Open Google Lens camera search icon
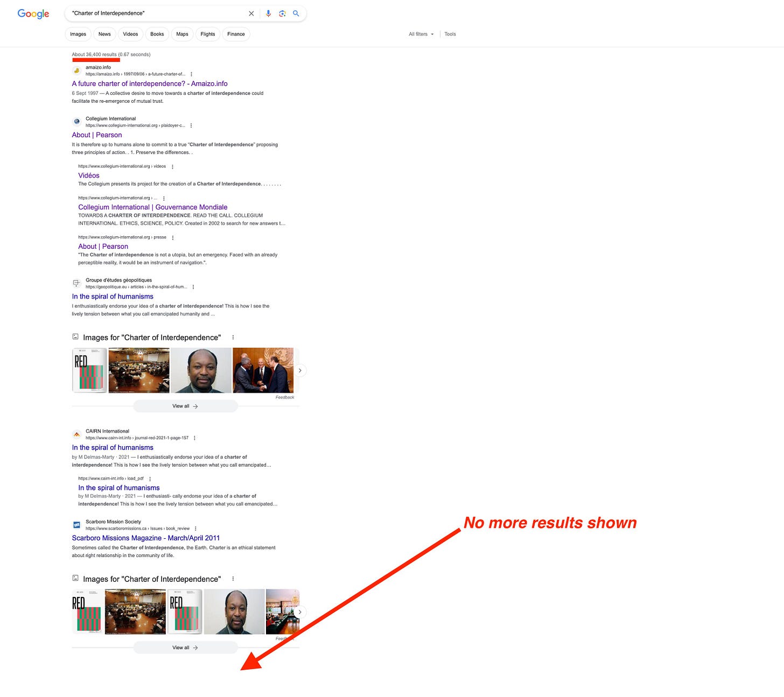This screenshot has width=784, height=697. click(x=282, y=13)
